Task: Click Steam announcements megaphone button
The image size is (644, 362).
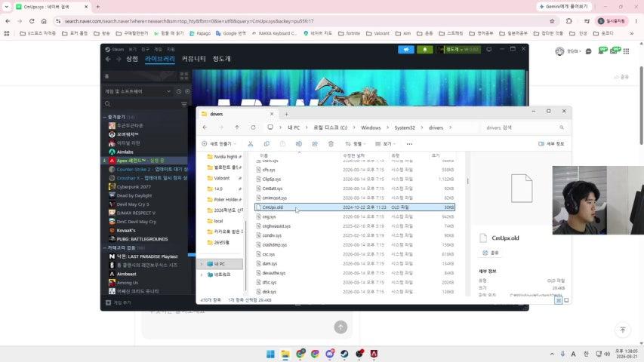Action: pos(405,49)
